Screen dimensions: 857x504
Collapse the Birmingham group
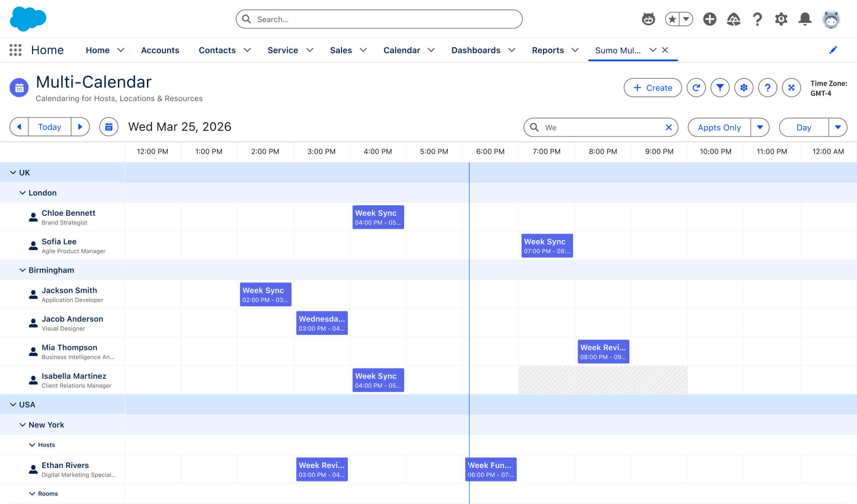(23, 270)
